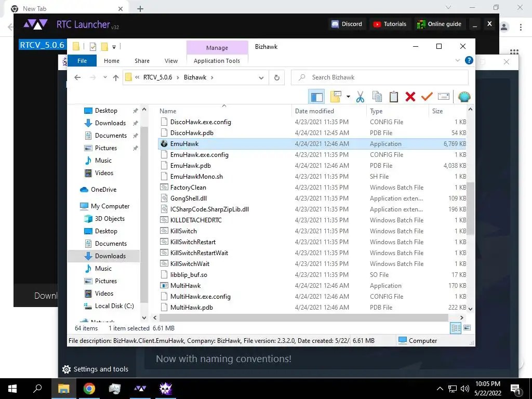
Task: Open Quick Access Toolbar customize dropdown
Action: pyautogui.click(x=114, y=47)
